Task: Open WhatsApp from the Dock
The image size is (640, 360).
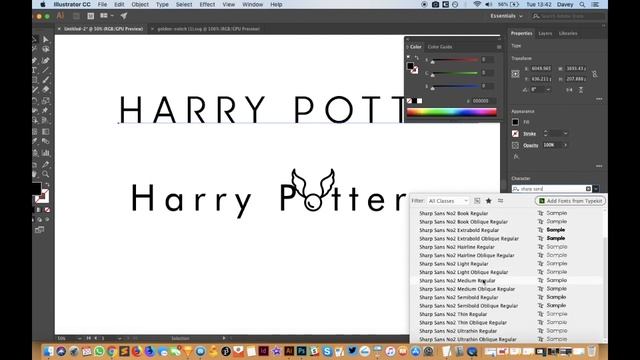Action: pyautogui.click(x=99, y=351)
